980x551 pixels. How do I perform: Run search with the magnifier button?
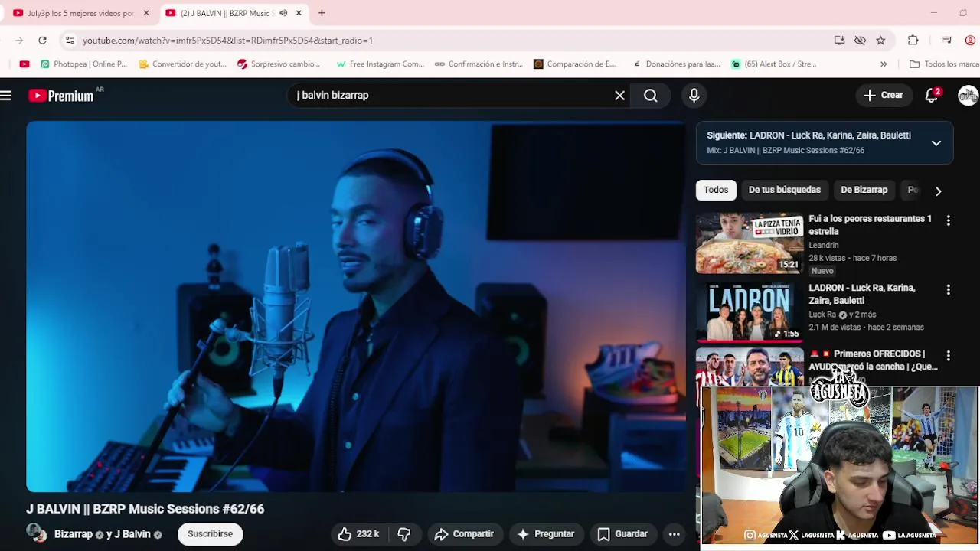point(651,96)
